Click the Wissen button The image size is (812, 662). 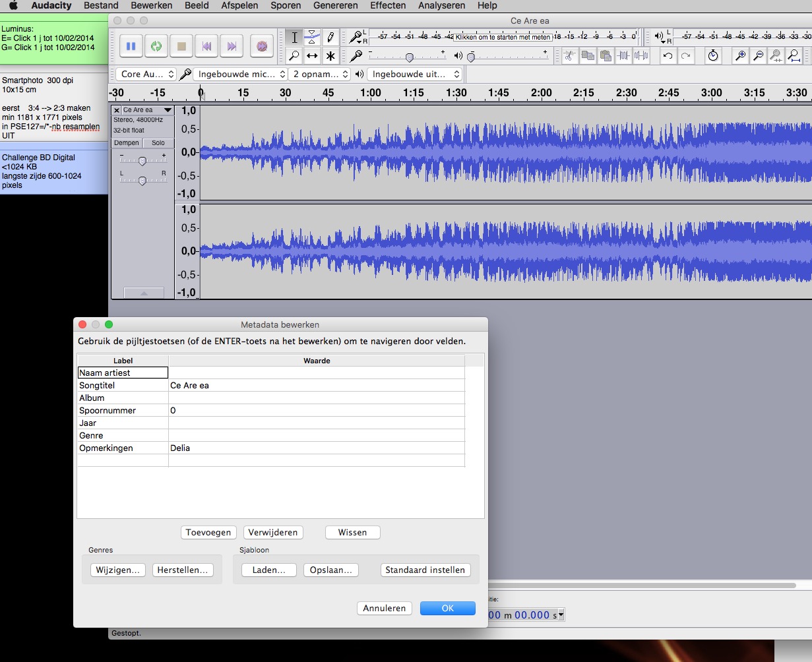tap(352, 532)
